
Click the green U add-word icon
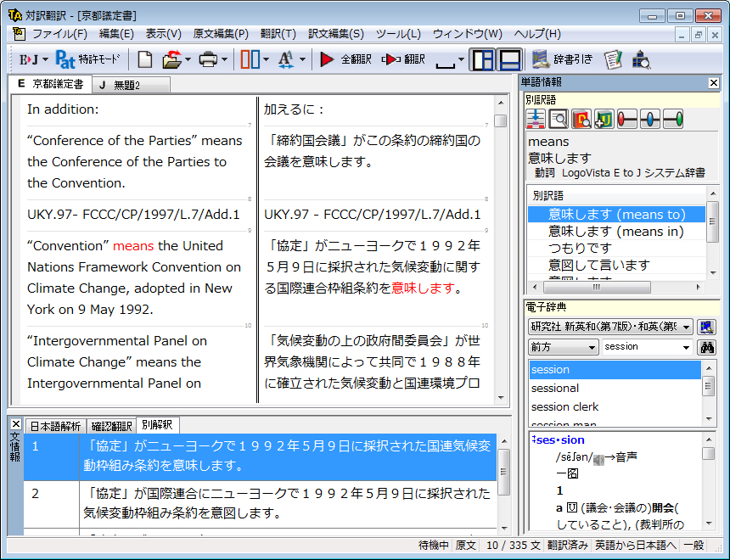coord(604,119)
